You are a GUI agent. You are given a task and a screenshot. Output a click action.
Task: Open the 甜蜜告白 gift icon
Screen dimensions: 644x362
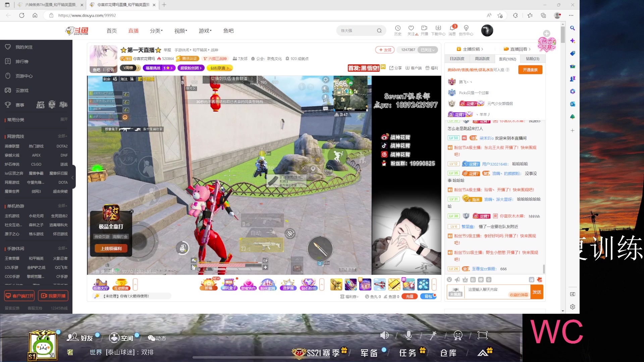[248, 284]
